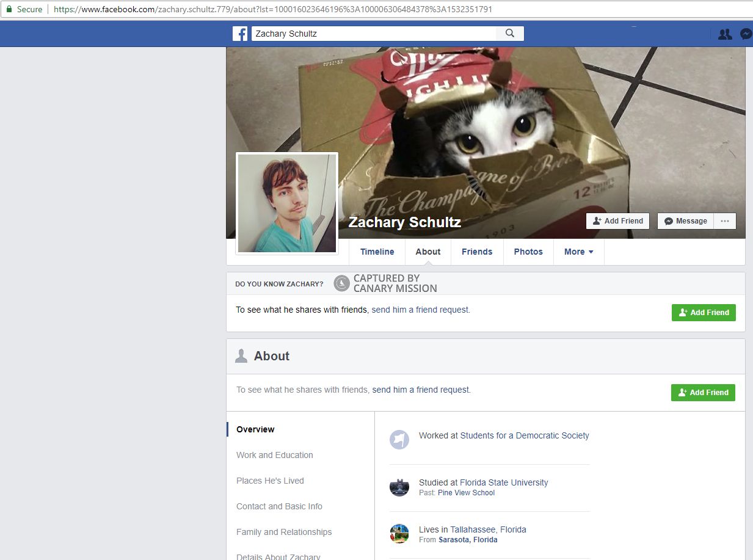Viewport: 753px width, 560px height.
Task: Click the About section person icon
Action: pyautogui.click(x=241, y=356)
